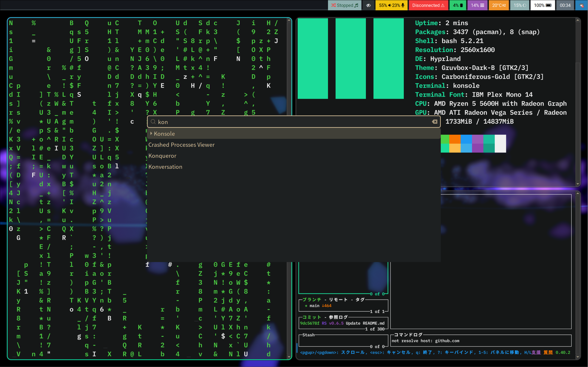The width and height of the screenshot is (588, 367).
Task: Click the 20°C temperature module
Action: point(499,5)
